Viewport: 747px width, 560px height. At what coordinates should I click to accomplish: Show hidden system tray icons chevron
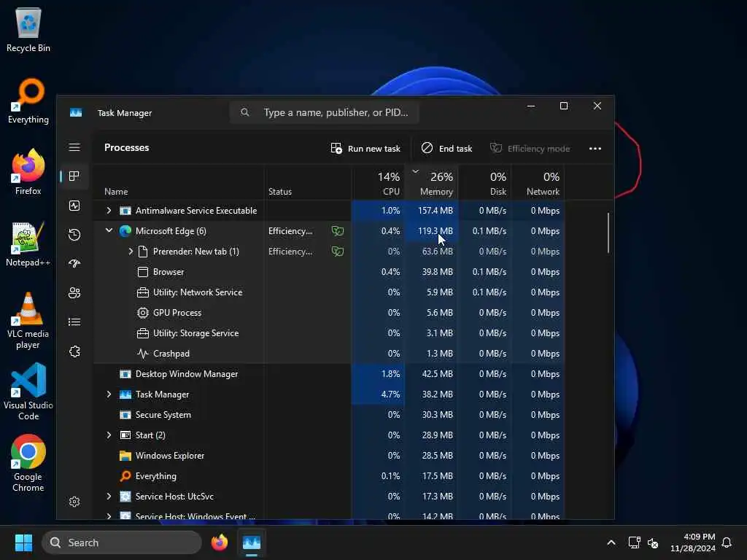[x=611, y=542]
